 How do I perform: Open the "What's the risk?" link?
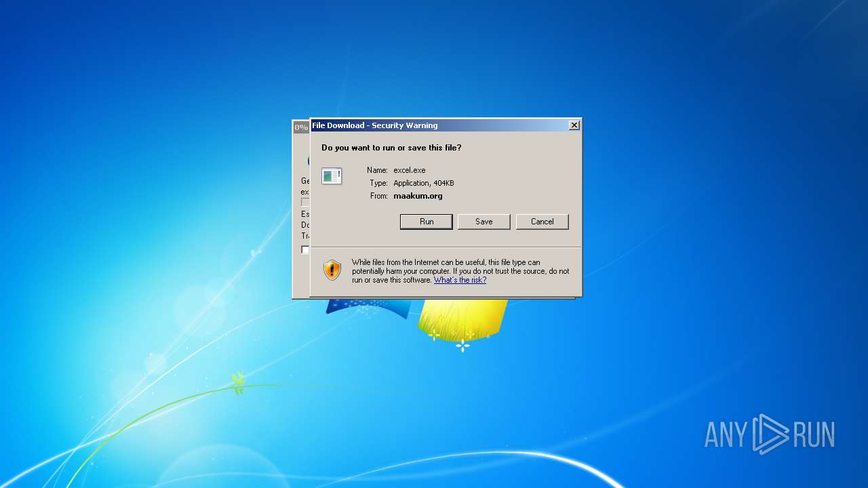tap(460, 280)
